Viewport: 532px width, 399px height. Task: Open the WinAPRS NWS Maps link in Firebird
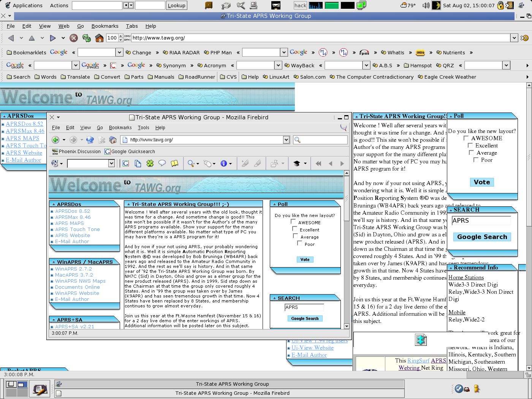(80, 281)
